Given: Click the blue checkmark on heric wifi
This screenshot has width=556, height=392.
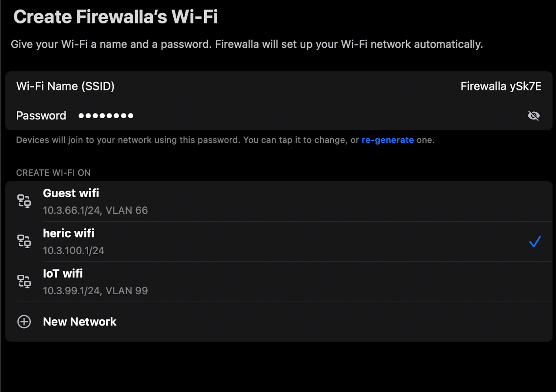Looking at the screenshot, I should [x=535, y=242].
